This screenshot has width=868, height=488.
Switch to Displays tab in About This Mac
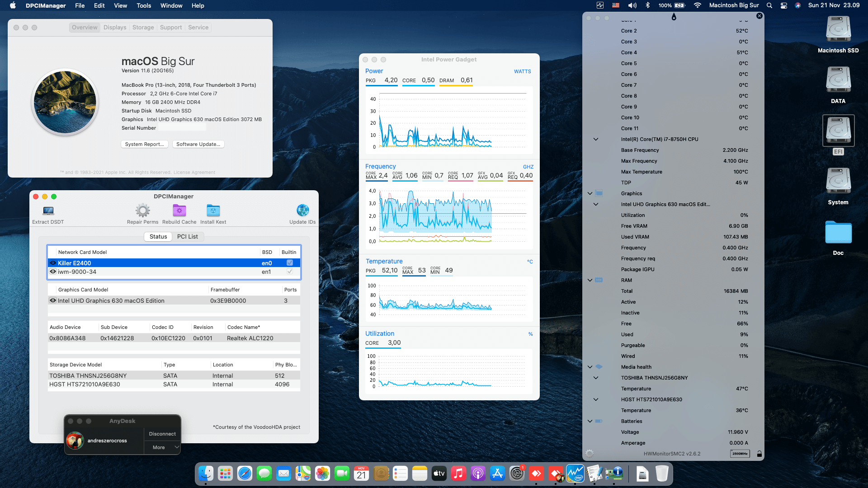[115, 28]
